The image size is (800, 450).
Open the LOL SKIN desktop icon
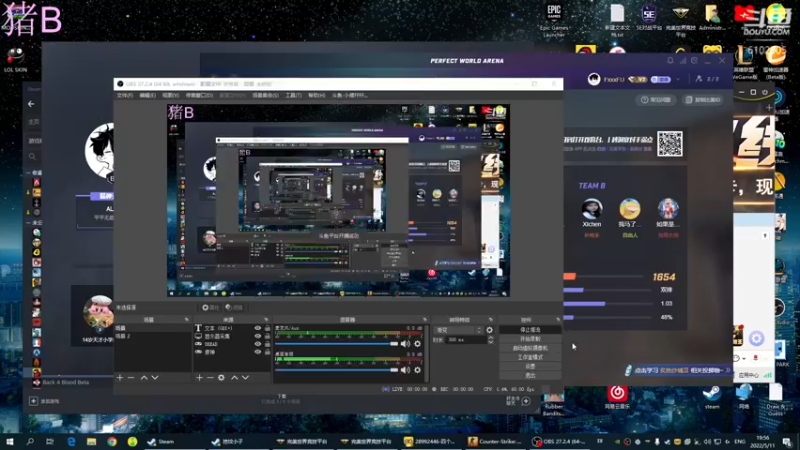pyautogui.click(x=15, y=60)
